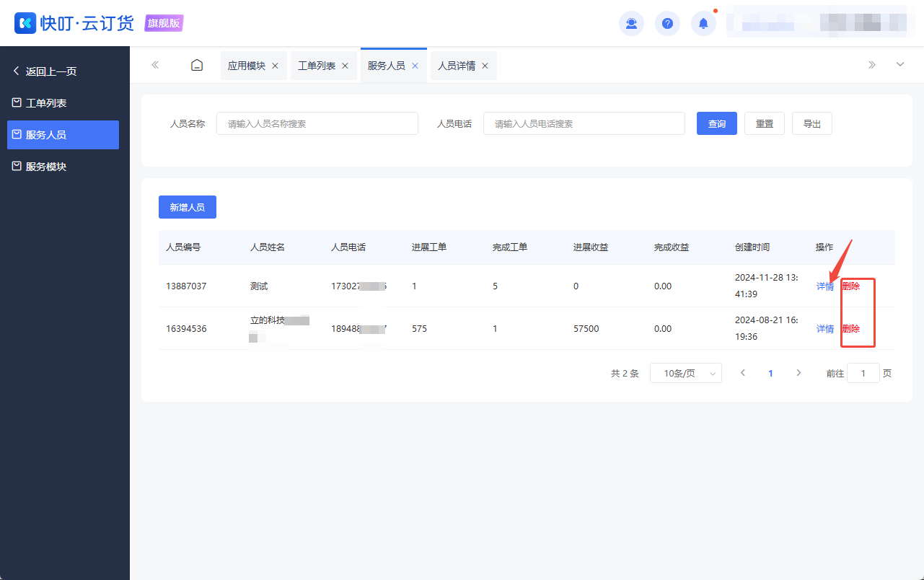Open 服务模块 in the sidebar
The width and height of the screenshot is (924, 580).
(63, 167)
